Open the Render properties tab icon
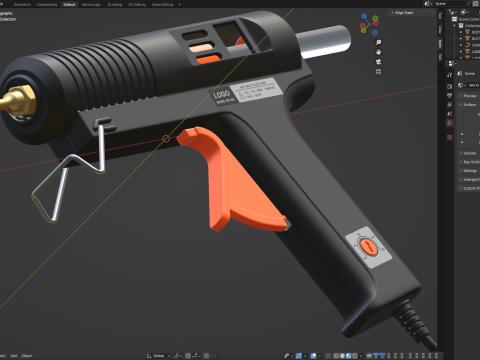This screenshot has height=360, width=480. coord(449,86)
